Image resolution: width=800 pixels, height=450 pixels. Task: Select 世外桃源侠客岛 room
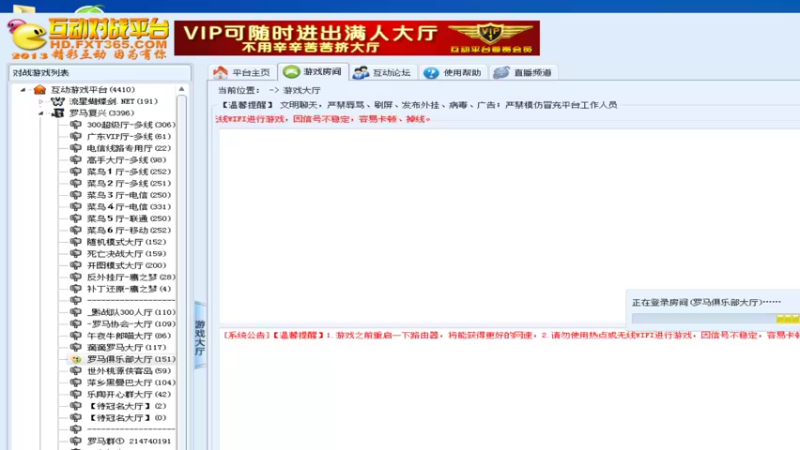pos(129,371)
